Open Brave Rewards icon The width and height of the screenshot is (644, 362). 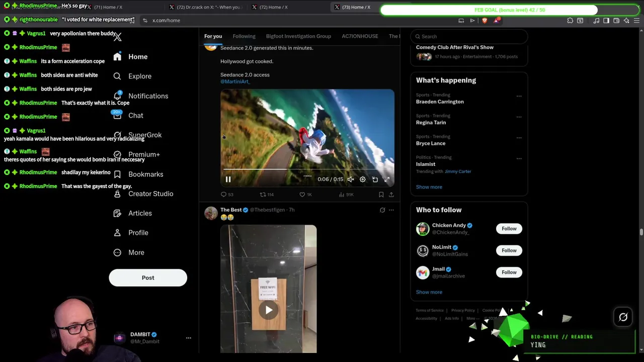tap(497, 21)
